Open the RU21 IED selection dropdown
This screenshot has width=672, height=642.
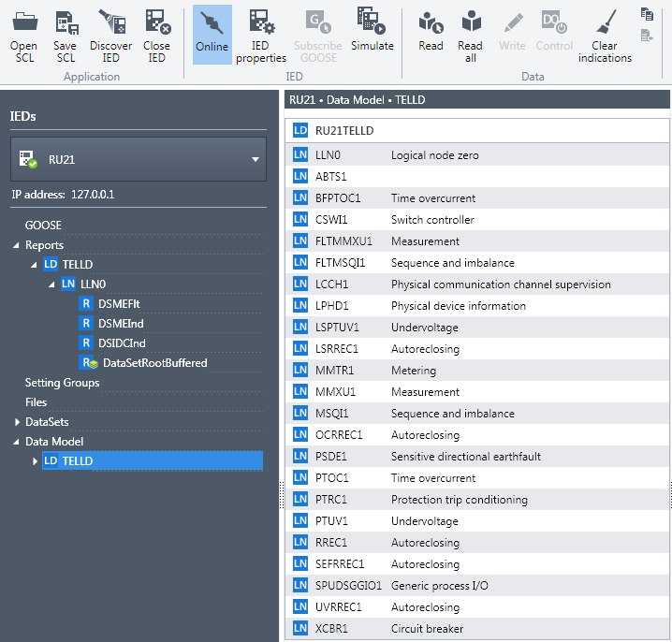[x=255, y=160]
